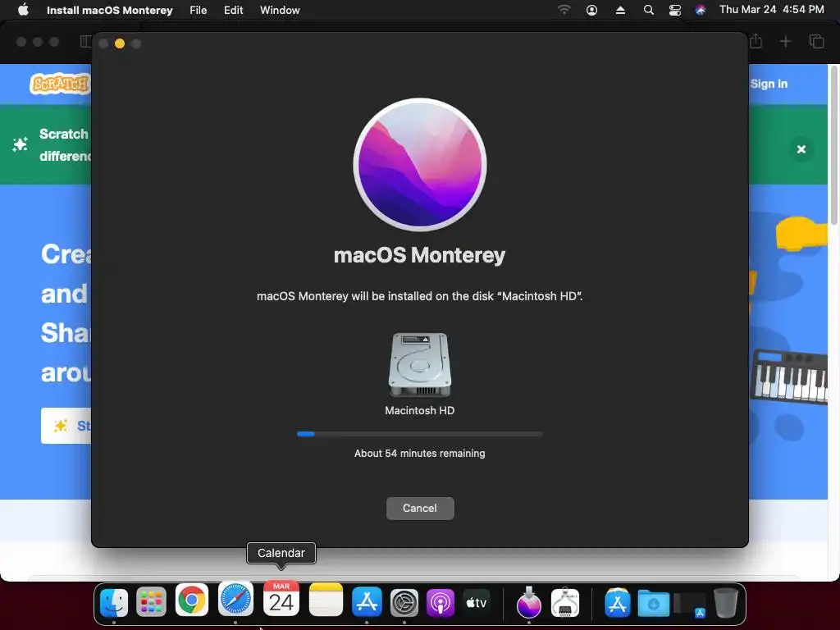
Task: Open the Downloads folder in the Dock
Action: pyautogui.click(x=654, y=603)
